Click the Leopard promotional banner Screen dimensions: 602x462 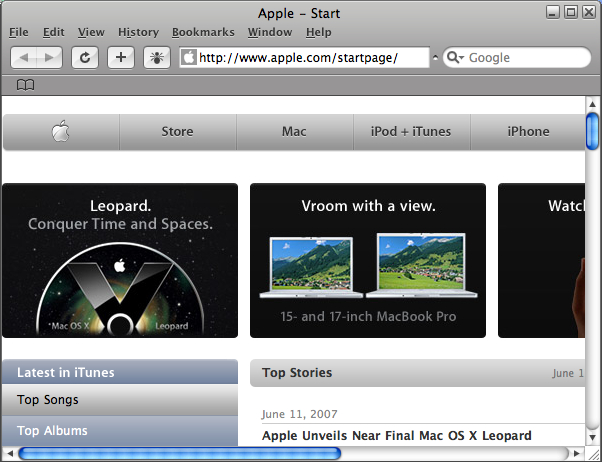coord(120,260)
